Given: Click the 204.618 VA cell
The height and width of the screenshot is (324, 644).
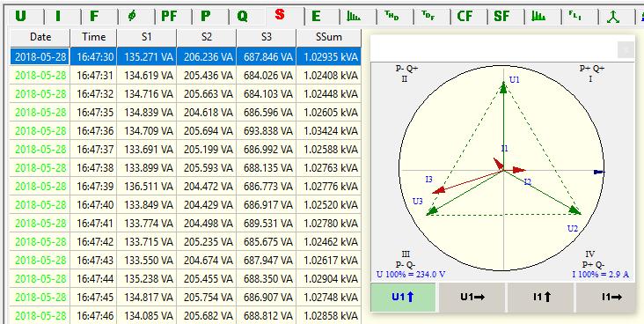Looking at the screenshot, I should pyautogui.click(x=207, y=112).
